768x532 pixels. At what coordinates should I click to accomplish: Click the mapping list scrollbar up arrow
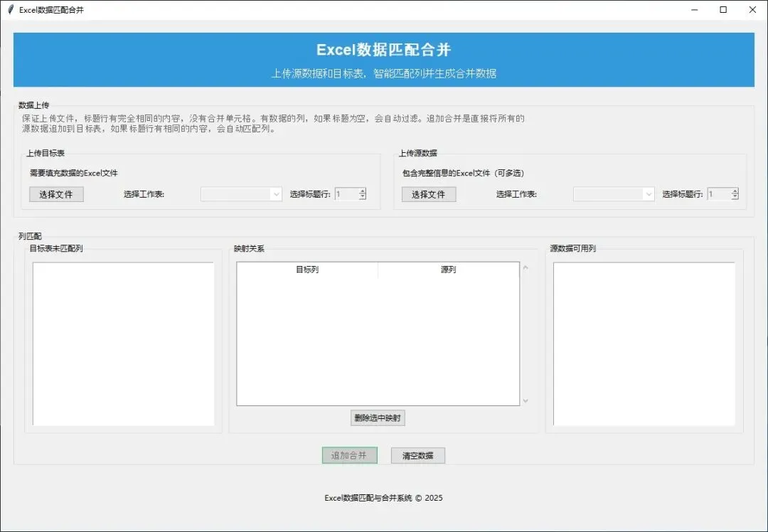coord(526,268)
